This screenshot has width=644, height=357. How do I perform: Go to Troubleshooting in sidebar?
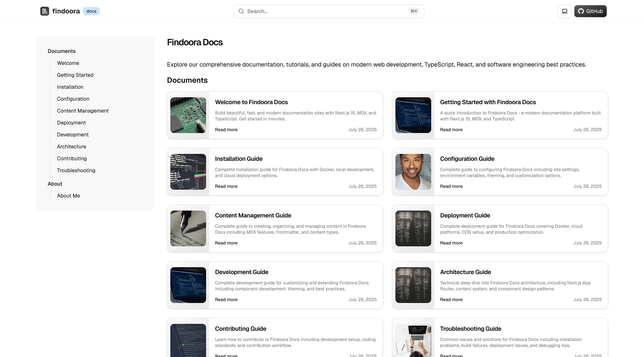pyautogui.click(x=76, y=170)
